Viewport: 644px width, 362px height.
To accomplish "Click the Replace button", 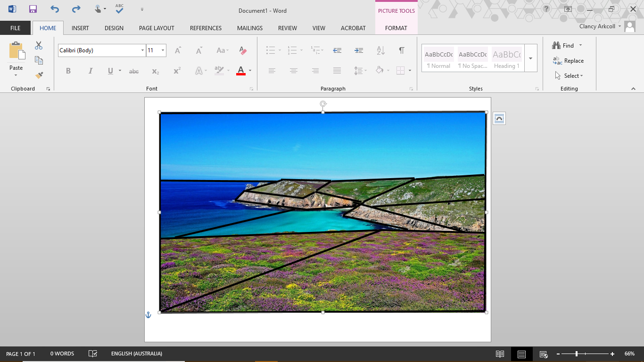I will pyautogui.click(x=569, y=61).
